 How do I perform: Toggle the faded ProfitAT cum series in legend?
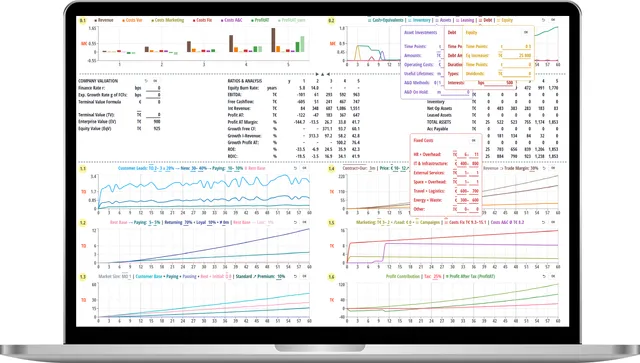[x=291, y=20]
